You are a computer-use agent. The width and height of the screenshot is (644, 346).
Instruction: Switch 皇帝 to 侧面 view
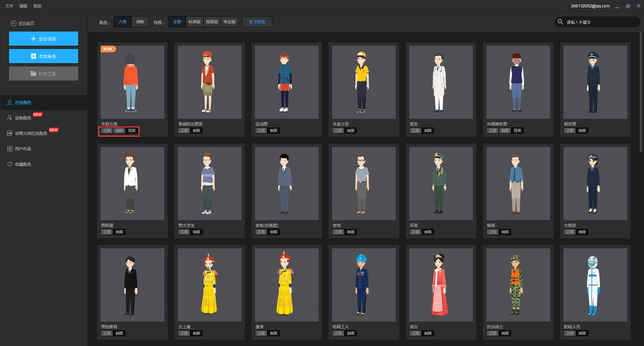274,333
